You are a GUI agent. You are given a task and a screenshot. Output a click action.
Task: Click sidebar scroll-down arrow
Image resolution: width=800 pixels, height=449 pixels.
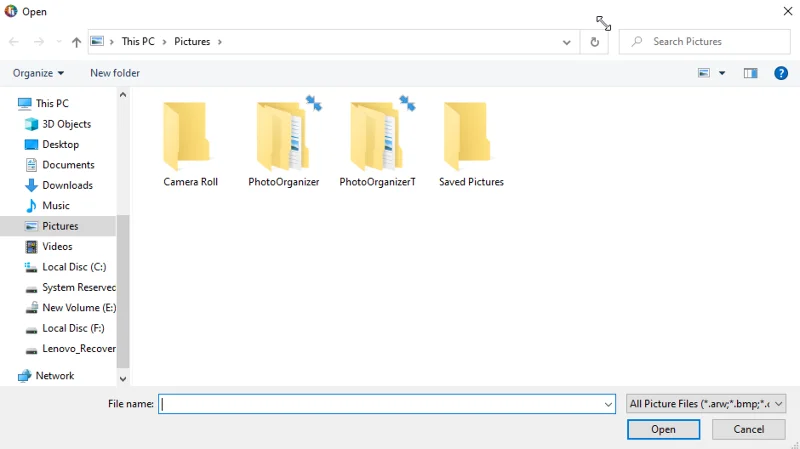click(x=123, y=379)
